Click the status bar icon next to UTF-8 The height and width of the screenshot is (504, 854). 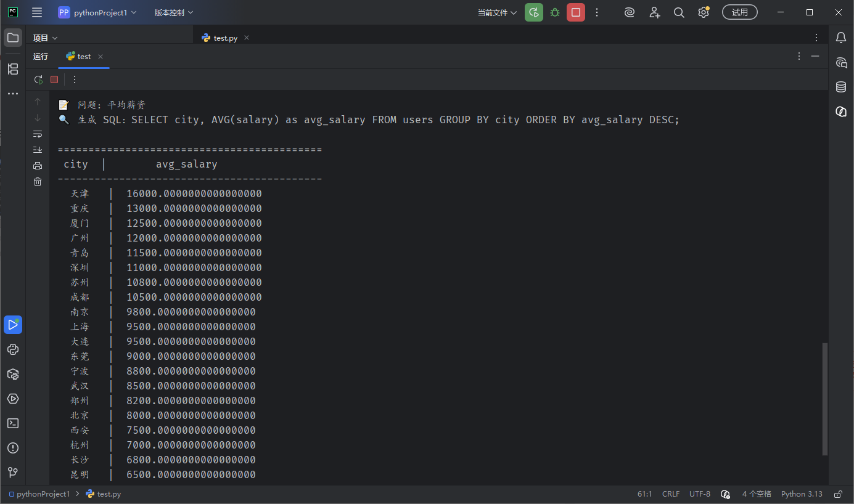725,494
